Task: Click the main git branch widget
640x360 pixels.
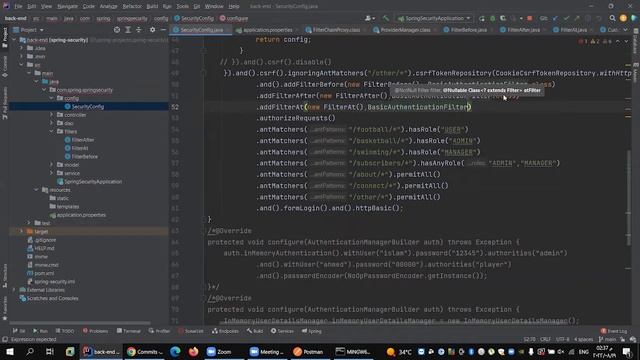Action: click(x=607, y=339)
